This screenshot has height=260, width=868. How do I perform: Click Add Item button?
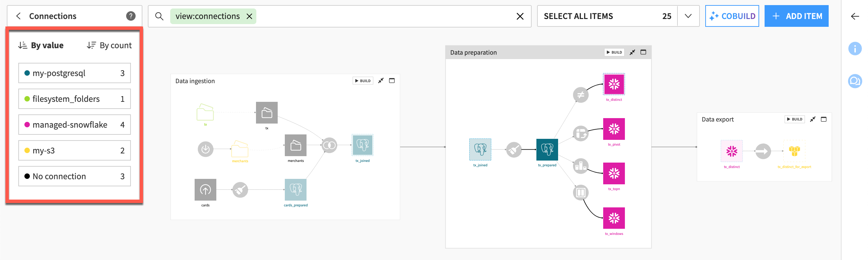tap(796, 16)
